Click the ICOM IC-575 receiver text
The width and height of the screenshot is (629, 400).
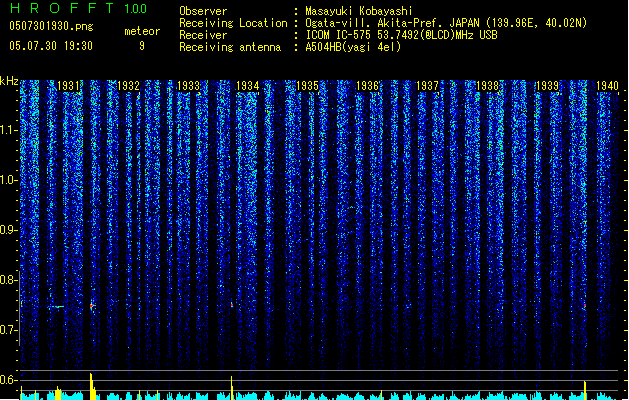(x=401, y=35)
